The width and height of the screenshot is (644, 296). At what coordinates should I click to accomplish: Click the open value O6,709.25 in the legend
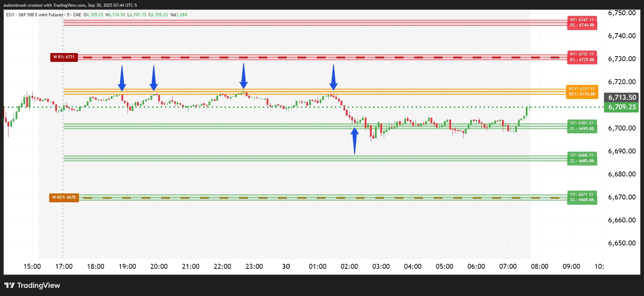93,15
